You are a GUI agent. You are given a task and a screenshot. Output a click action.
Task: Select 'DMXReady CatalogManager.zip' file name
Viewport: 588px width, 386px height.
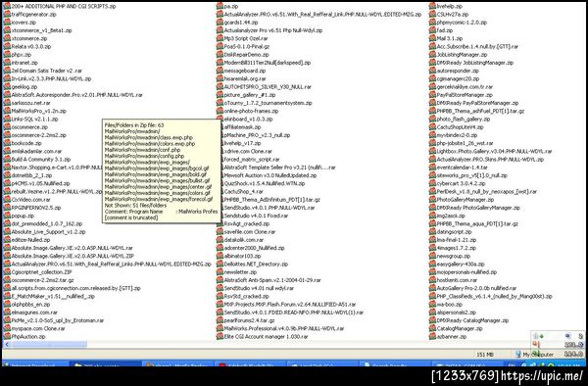pyautogui.click(x=473, y=320)
